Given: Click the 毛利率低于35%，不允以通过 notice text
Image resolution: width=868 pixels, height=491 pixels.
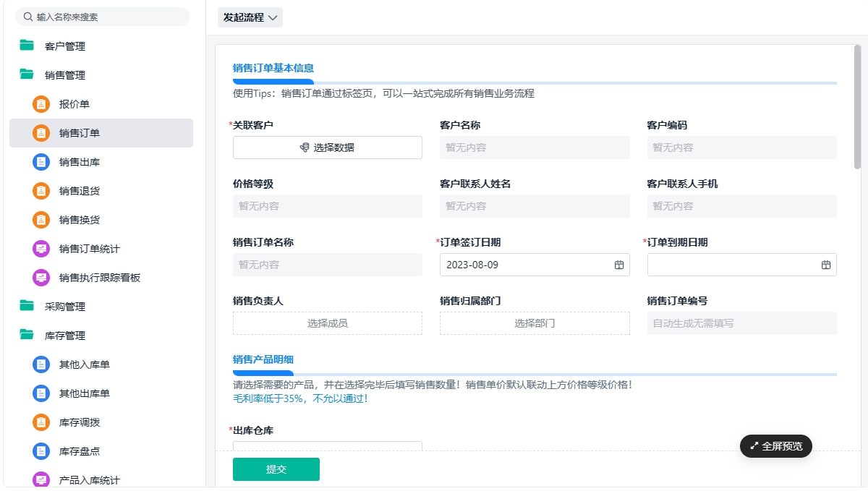Looking at the screenshot, I should coord(300,398).
